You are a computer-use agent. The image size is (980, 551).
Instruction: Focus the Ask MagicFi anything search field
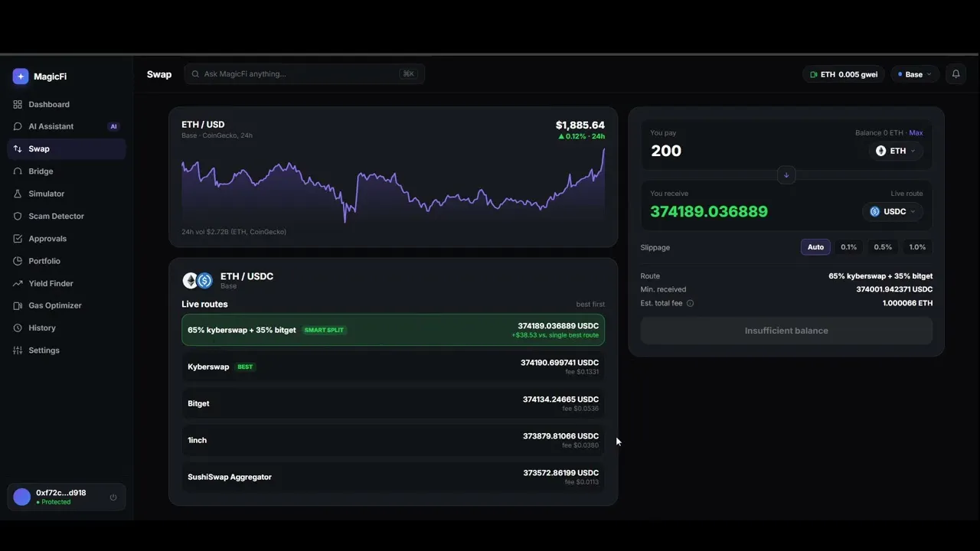pyautogui.click(x=305, y=74)
